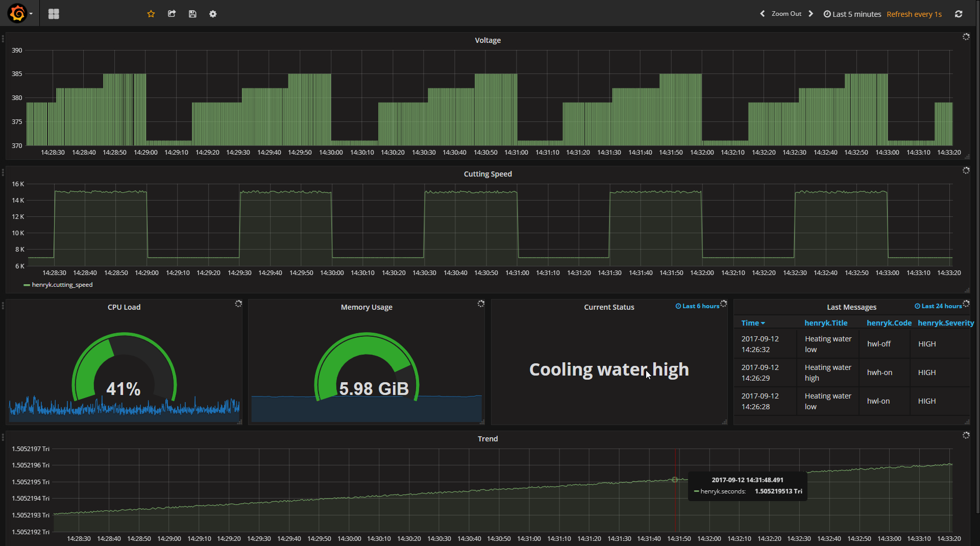Shift time range forward with right arrow
Image resolution: width=980 pixels, height=546 pixels.
[x=811, y=14]
